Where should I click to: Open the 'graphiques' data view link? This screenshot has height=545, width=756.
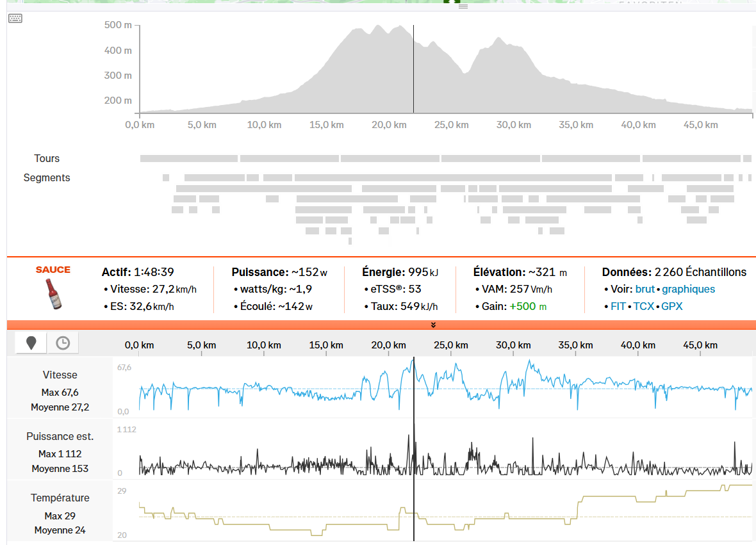click(688, 289)
